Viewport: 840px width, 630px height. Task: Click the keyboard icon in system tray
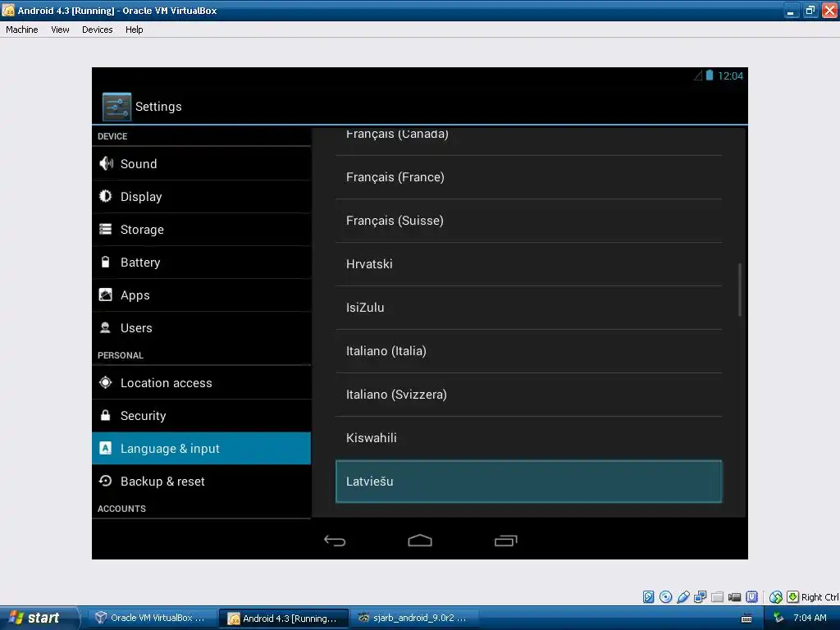coord(746,619)
